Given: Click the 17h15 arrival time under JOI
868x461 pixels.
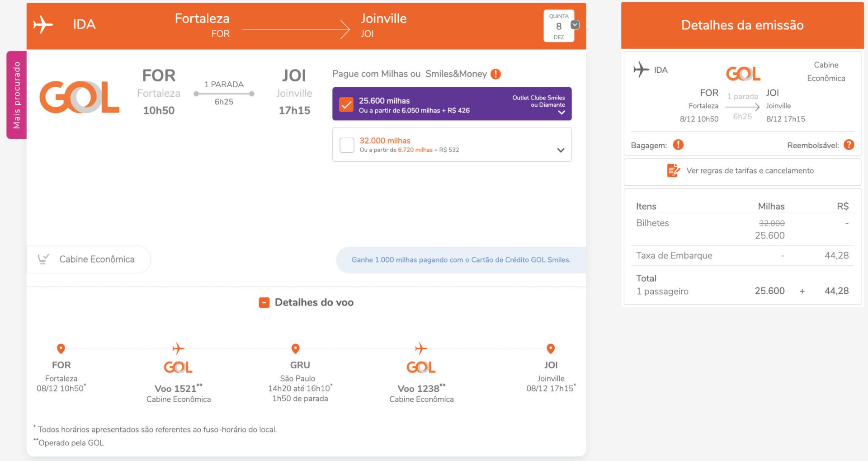Looking at the screenshot, I should pyautogui.click(x=294, y=111).
